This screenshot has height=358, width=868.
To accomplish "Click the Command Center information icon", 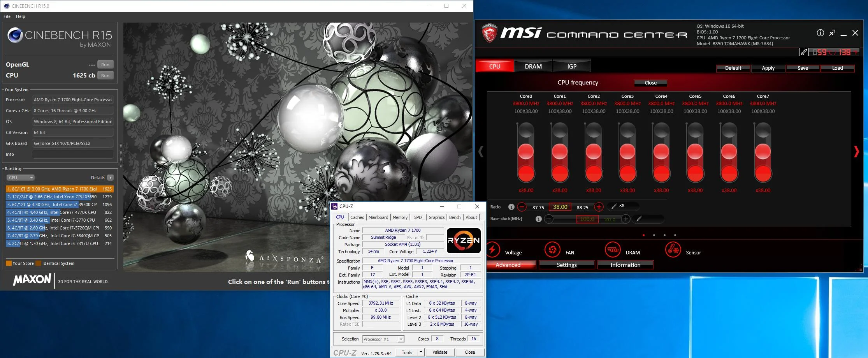I will [820, 33].
